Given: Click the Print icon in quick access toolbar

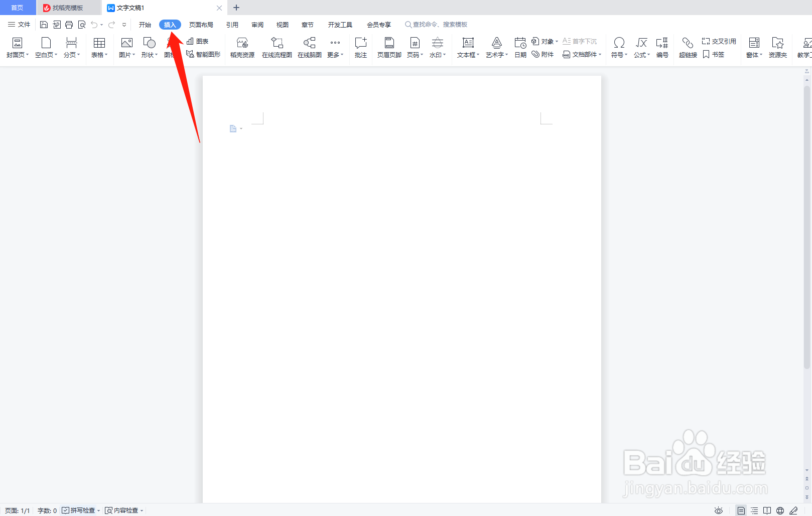Looking at the screenshot, I should [x=69, y=25].
